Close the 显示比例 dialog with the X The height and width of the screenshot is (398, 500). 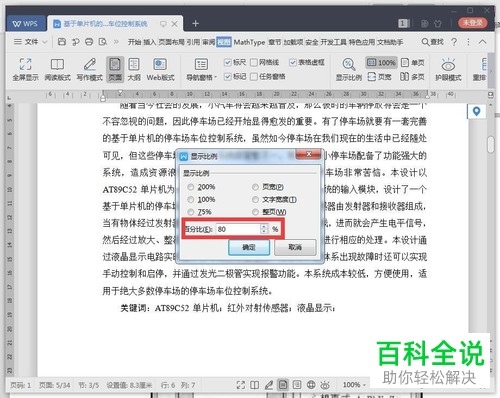(x=308, y=154)
